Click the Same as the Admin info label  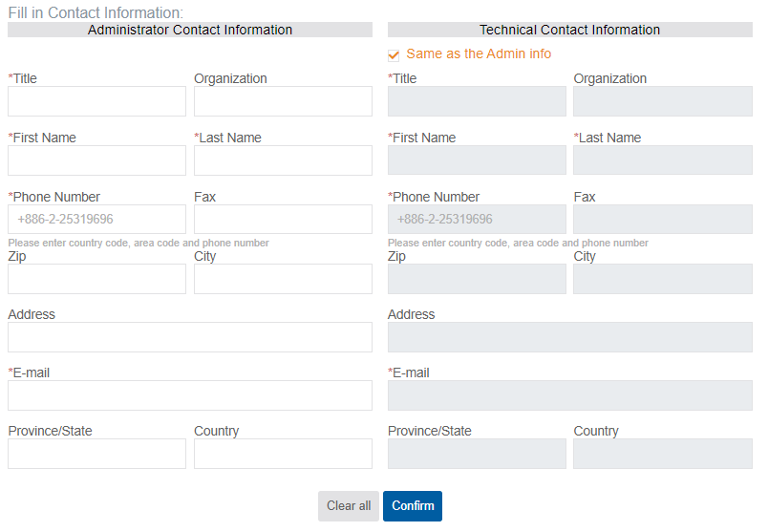coord(479,53)
